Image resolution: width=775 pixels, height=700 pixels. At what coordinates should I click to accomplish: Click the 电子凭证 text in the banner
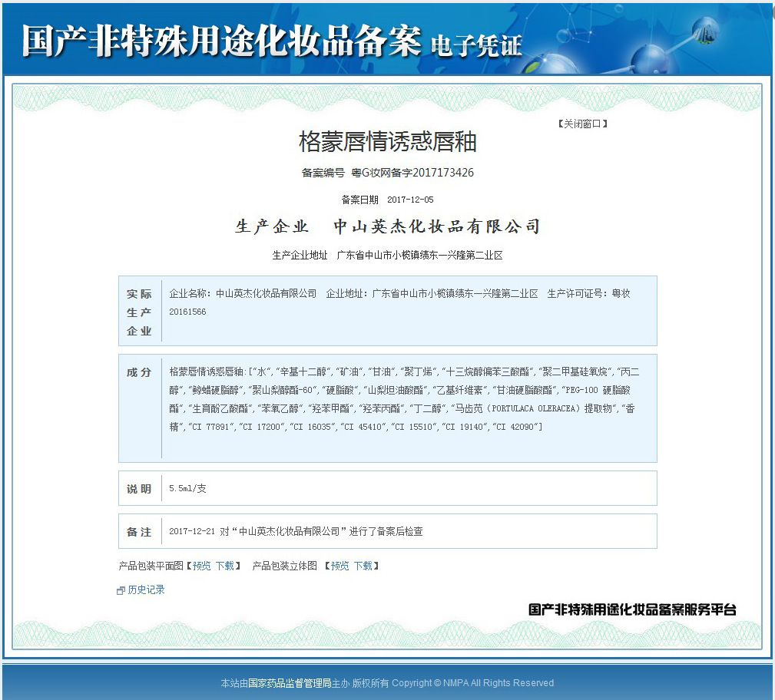(475, 46)
